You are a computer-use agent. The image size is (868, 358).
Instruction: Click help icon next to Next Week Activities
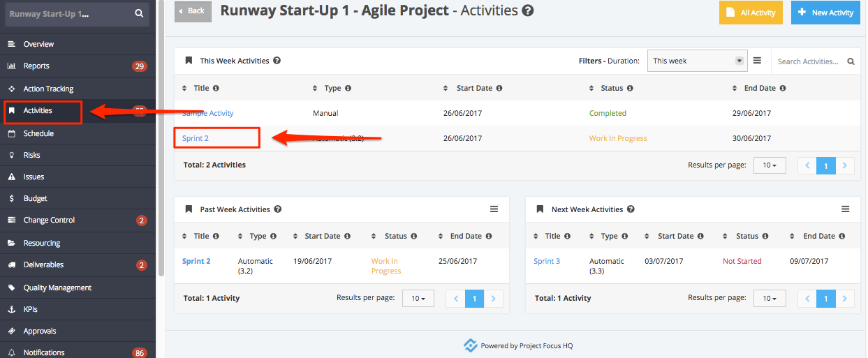point(631,209)
